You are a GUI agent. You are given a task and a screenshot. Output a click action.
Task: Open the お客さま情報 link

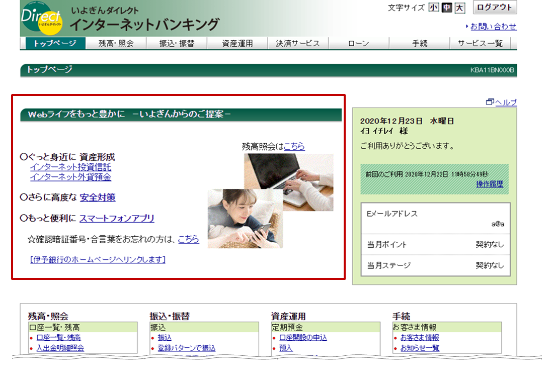(420, 338)
